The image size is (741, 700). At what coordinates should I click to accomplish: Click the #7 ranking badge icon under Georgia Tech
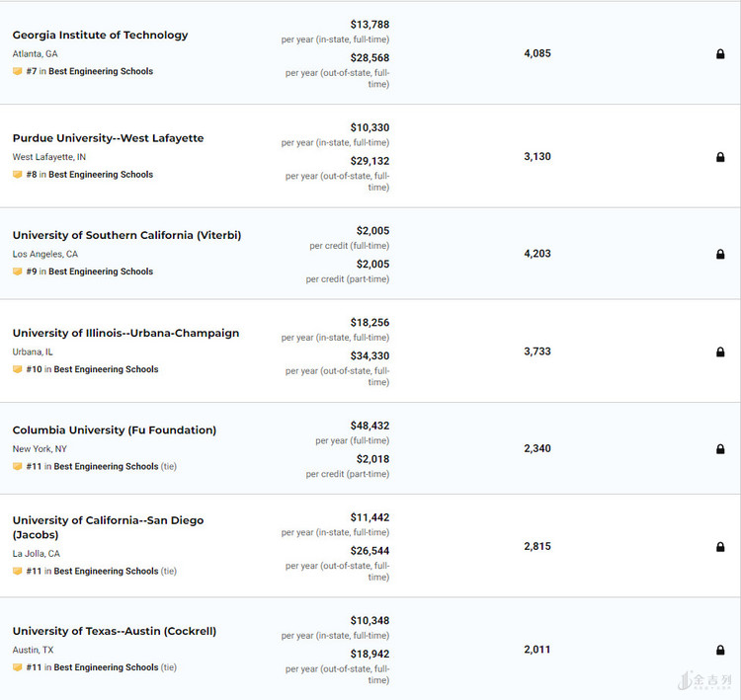18,72
